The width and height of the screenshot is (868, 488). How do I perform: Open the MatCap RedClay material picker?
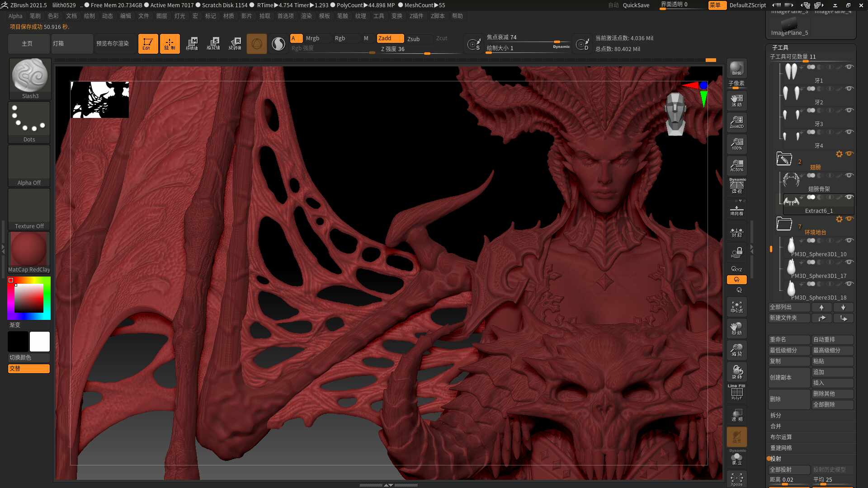29,253
